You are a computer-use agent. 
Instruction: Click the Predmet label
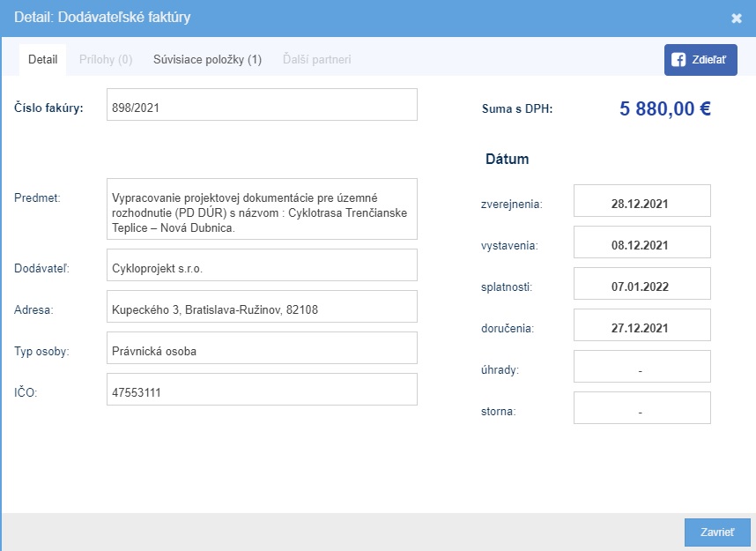tap(37, 197)
